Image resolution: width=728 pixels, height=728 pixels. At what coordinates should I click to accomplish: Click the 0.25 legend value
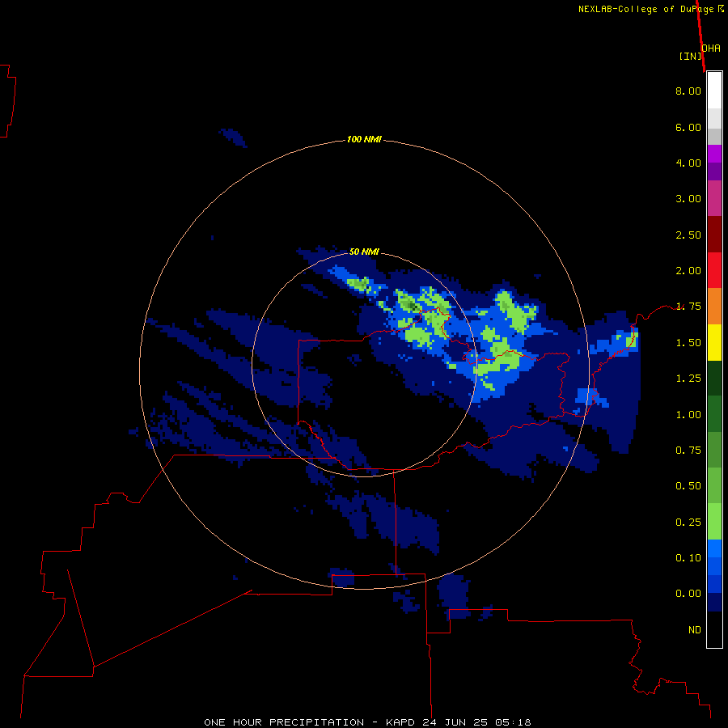pos(688,522)
